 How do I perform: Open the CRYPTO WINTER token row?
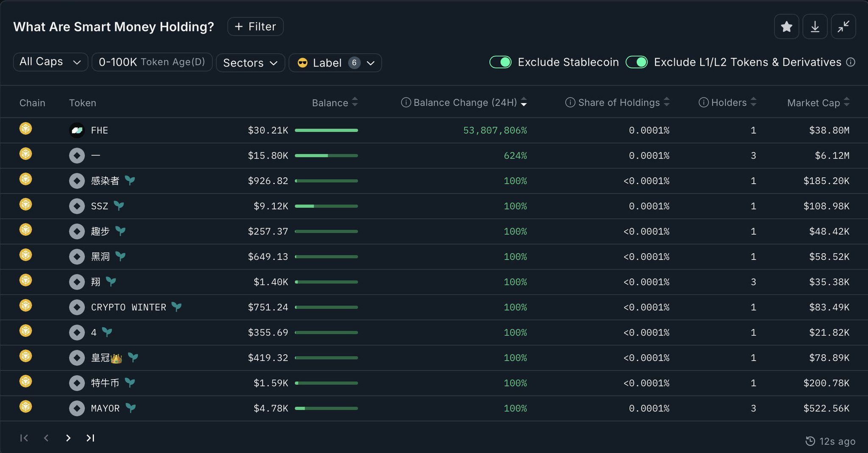pyautogui.click(x=128, y=307)
